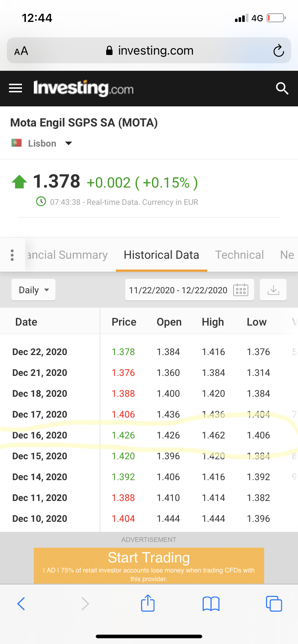Tap the Safari share icon

pyautogui.click(x=148, y=603)
